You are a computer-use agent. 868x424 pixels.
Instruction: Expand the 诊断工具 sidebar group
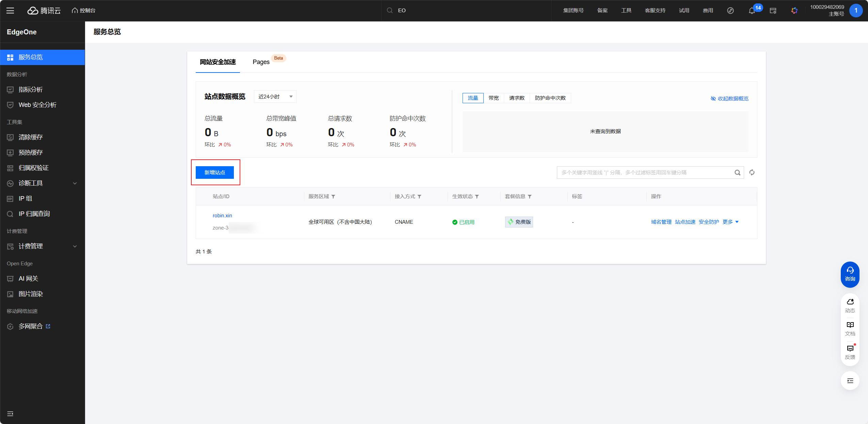click(x=43, y=183)
